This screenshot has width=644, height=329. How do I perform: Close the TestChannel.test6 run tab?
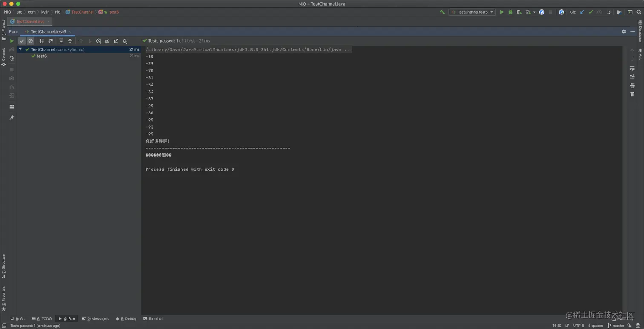pos(70,31)
